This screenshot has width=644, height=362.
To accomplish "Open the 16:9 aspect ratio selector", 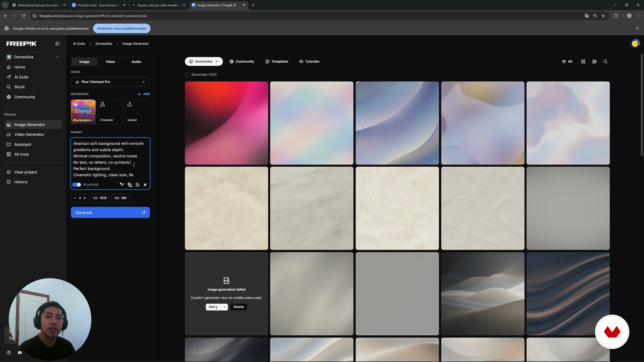I will (100, 198).
